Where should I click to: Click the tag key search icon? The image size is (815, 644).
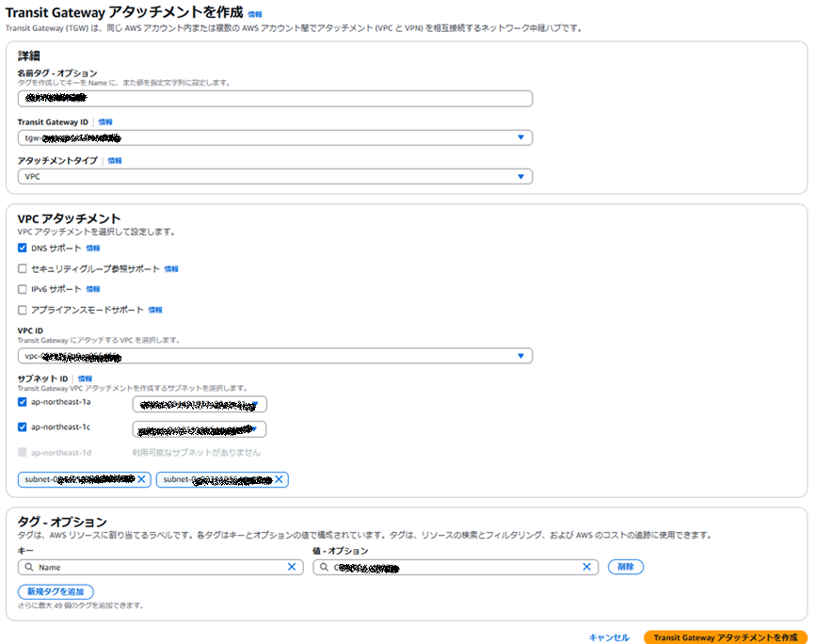(x=29, y=567)
